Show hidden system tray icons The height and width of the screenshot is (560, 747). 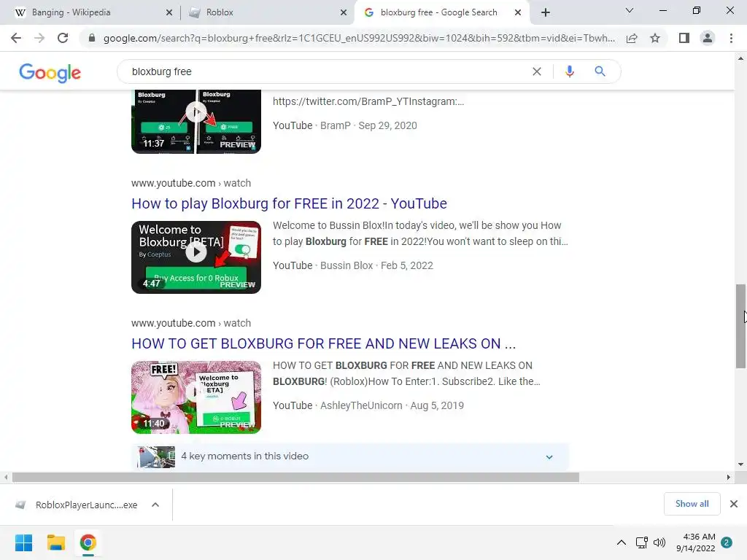click(622, 542)
